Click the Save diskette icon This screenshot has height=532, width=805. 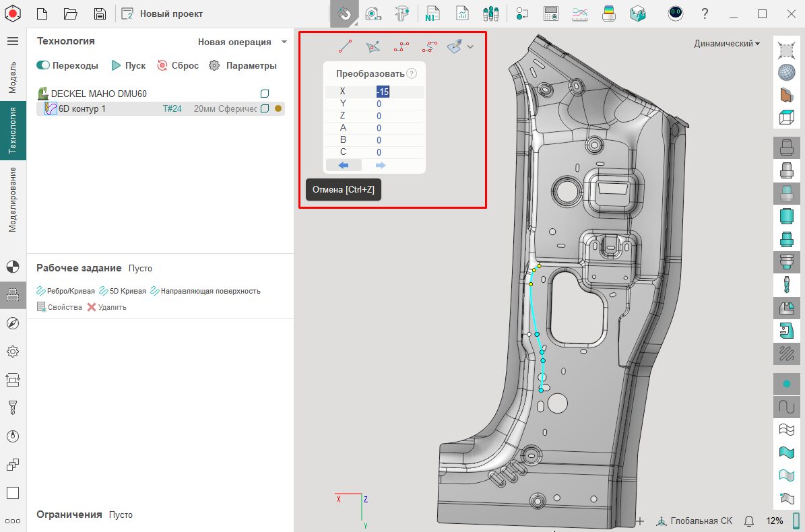100,13
